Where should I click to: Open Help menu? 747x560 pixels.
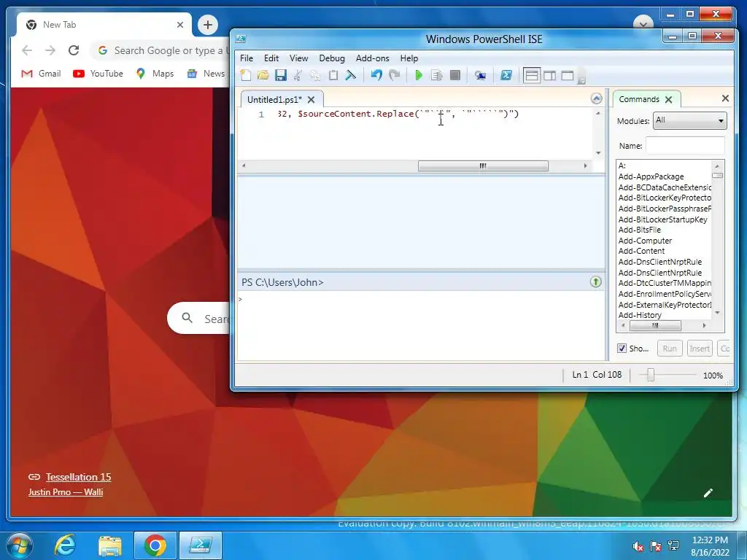click(x=409, y=58)
